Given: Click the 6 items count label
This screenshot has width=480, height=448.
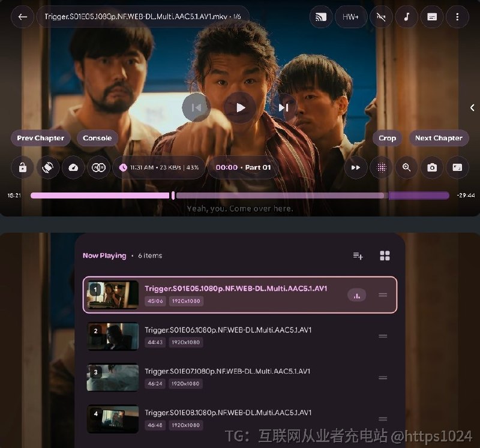Looking at the screenshot, I should [x=150, y=255].
